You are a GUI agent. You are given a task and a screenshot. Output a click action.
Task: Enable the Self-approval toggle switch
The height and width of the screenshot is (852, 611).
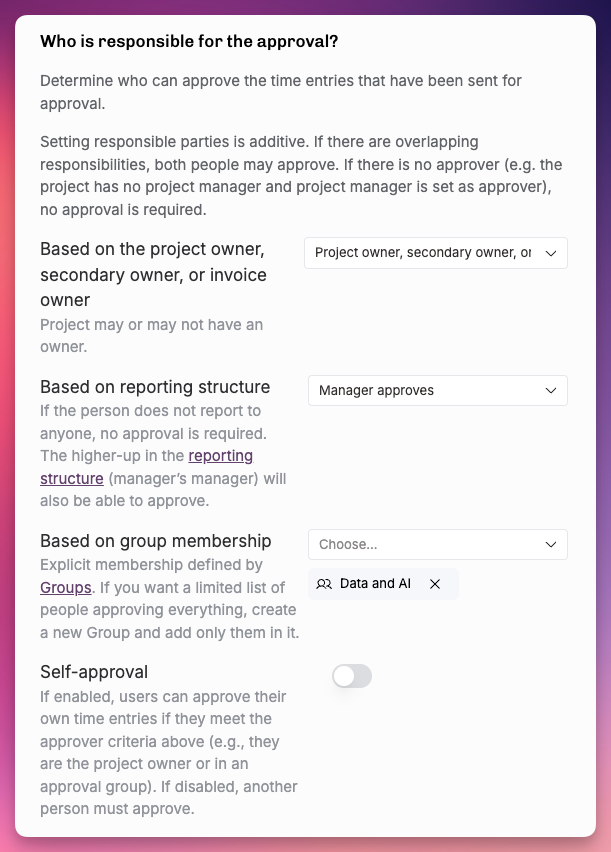(352, 676)
